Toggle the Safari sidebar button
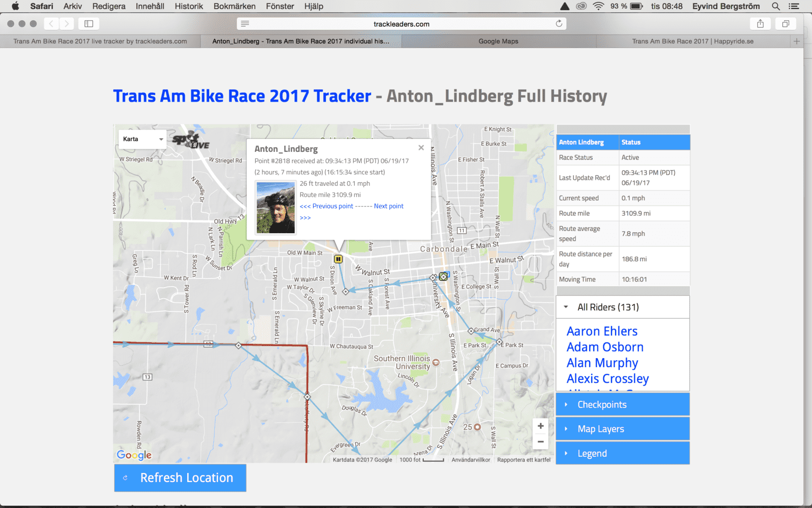812x508 pixels. click(x=89, y=23)
